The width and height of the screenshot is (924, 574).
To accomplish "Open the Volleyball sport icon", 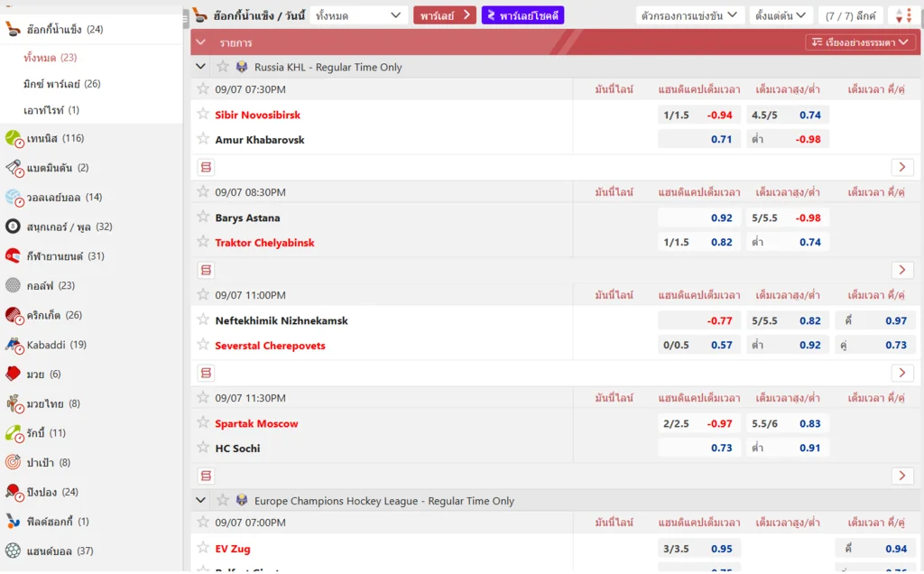I will 14,198.
